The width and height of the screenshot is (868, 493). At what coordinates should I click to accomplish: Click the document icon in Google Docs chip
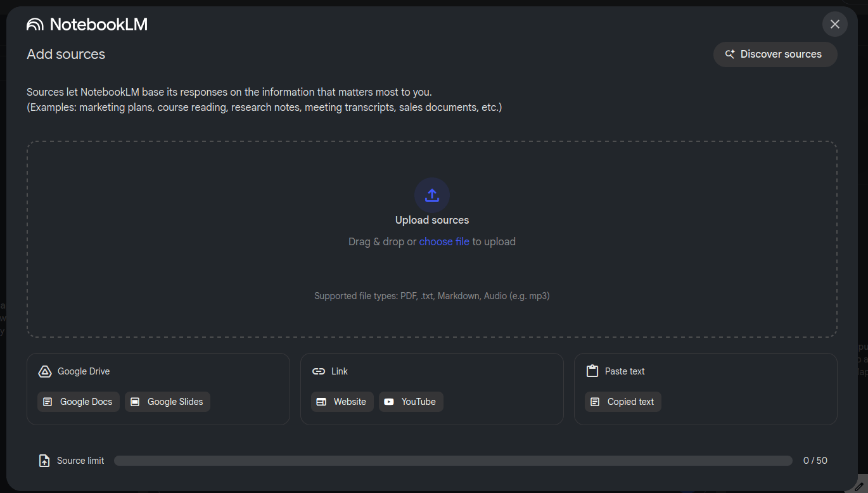coord(48,402)
